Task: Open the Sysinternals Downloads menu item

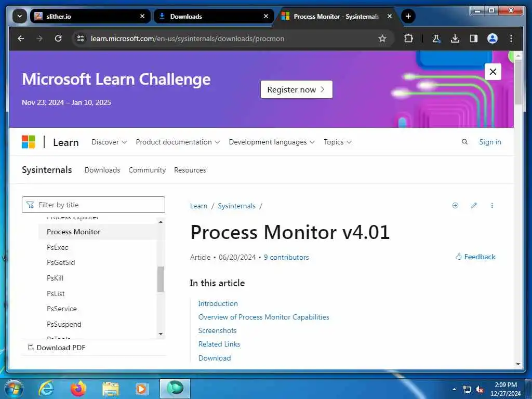Action: click(102, 170)
